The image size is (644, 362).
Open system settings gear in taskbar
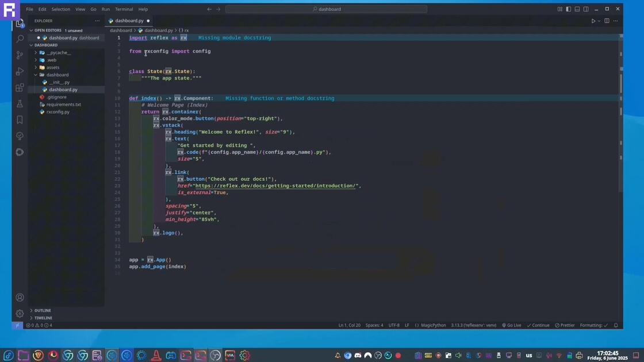point(245,356)
